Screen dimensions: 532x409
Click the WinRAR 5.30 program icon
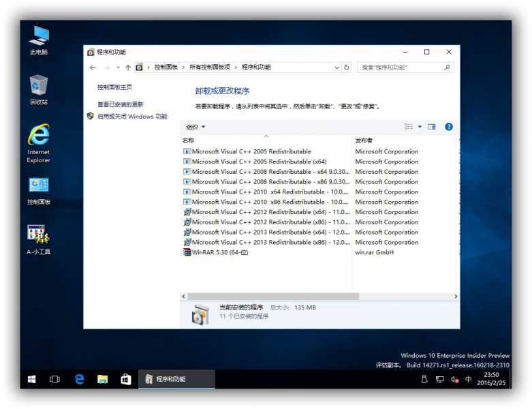187,252
